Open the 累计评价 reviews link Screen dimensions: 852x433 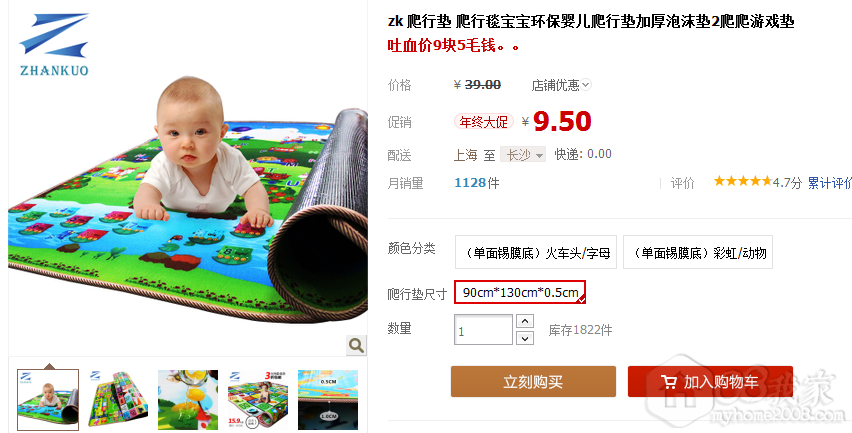point(829,183)
